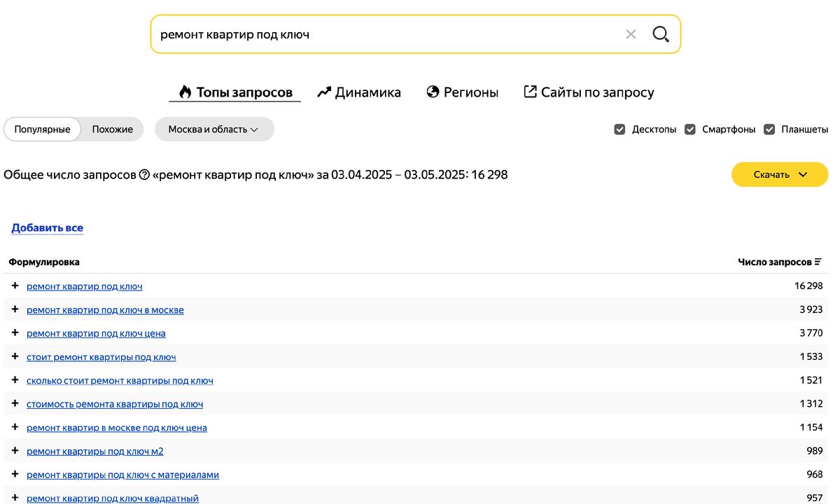Click the value 1 154 in the table
The height and width of the screenshot is (504, 840).
811,428
